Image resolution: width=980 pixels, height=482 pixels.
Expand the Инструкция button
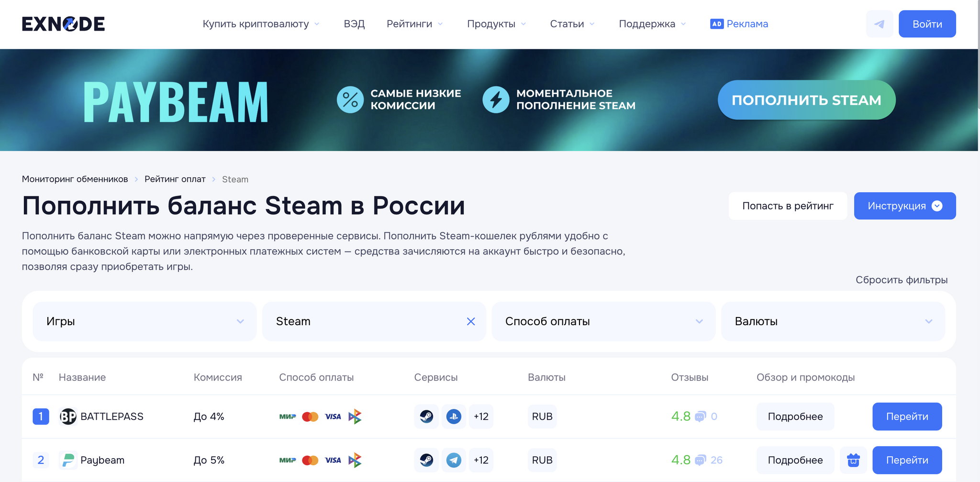pyautogui.click(x=904, y=206)
